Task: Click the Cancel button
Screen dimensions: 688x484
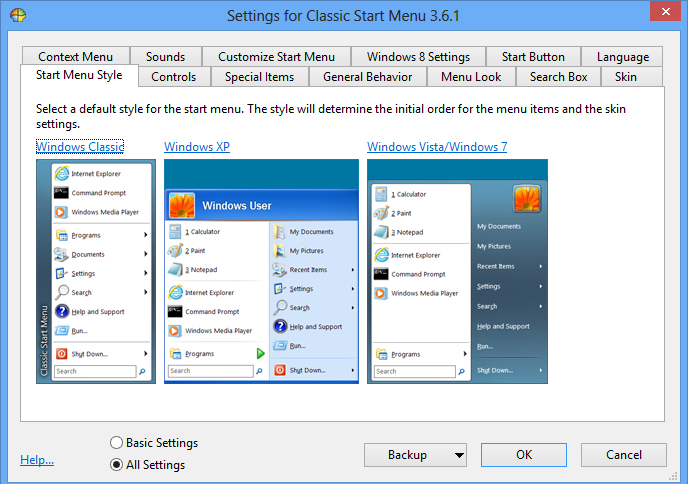Action: click(624, 455)
